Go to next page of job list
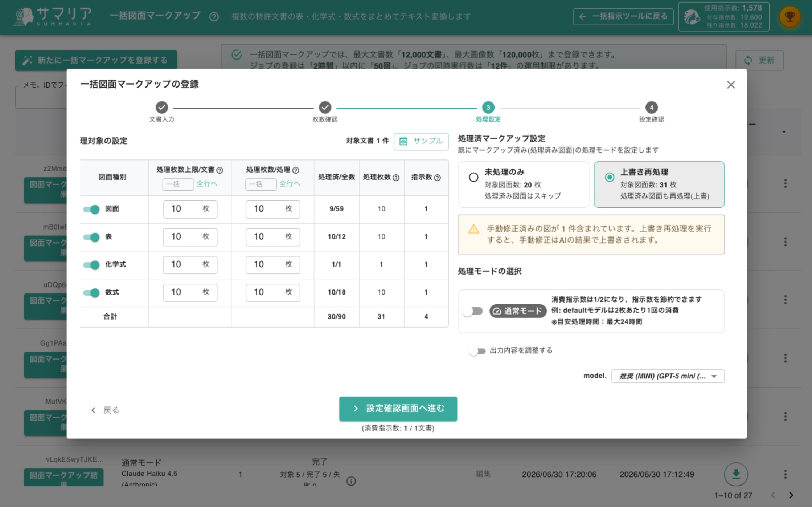This screenshot has height=507, width=812. click(x=791, y=495)
